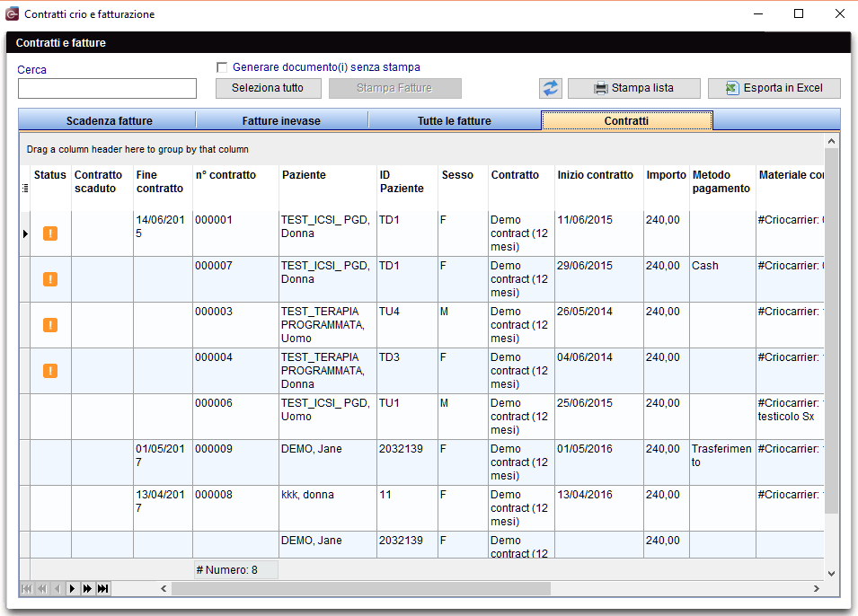This screenshot has height=616, width=858.
Task: Go to next page navigator button
Action: click(87, 589)
